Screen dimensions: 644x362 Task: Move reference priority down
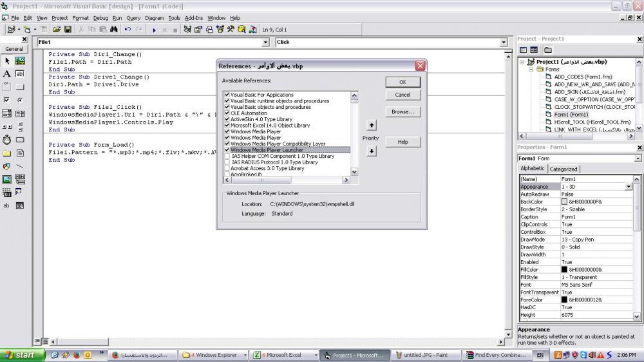coord(372,151)
